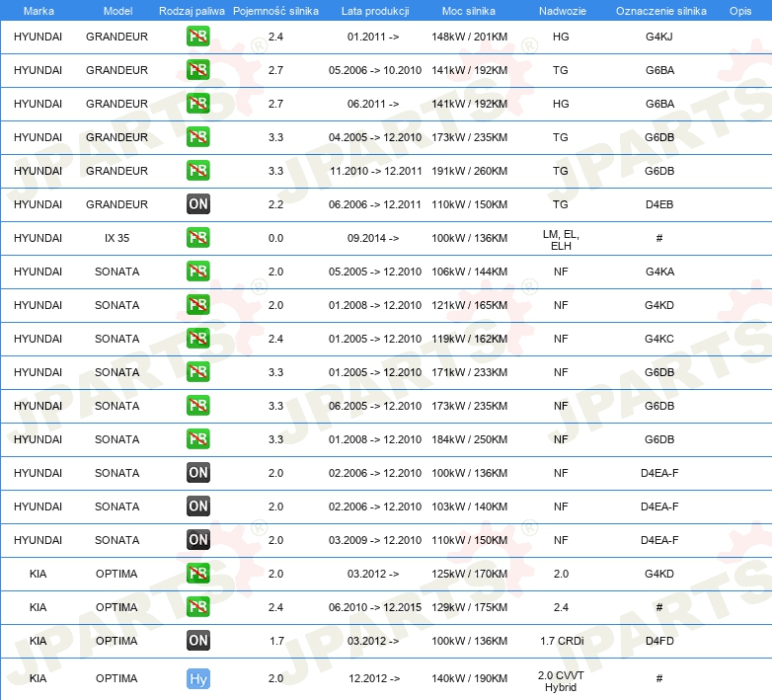This screenshot has height=700, width=772.
Task: Click diesel ON icon in Optima D4FD row
Action: 197,641
